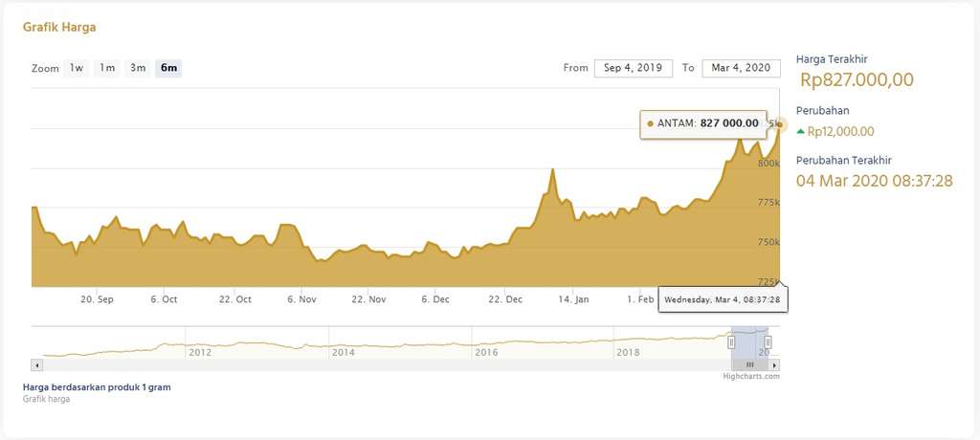Click the ANTAM: 827 000.00 tooltip
Image resolution: width=980 pixels, height=440 pixels.
(703, 123)
